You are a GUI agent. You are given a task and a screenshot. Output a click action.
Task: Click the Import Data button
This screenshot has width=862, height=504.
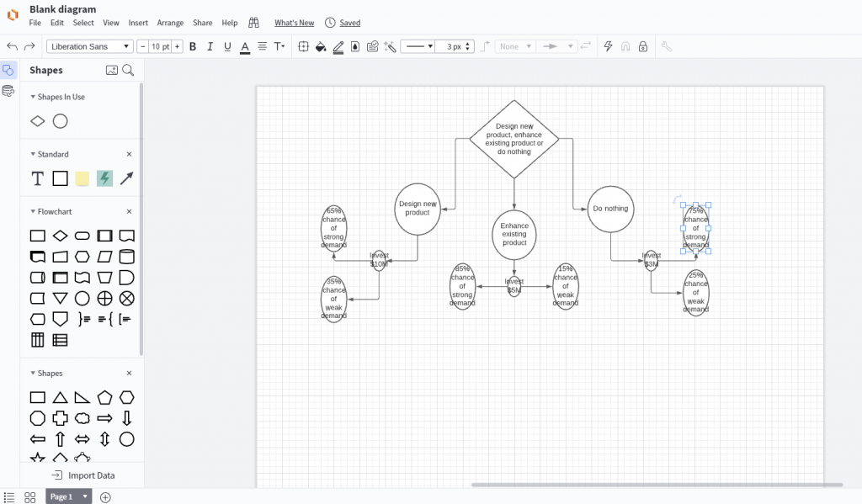82,475
